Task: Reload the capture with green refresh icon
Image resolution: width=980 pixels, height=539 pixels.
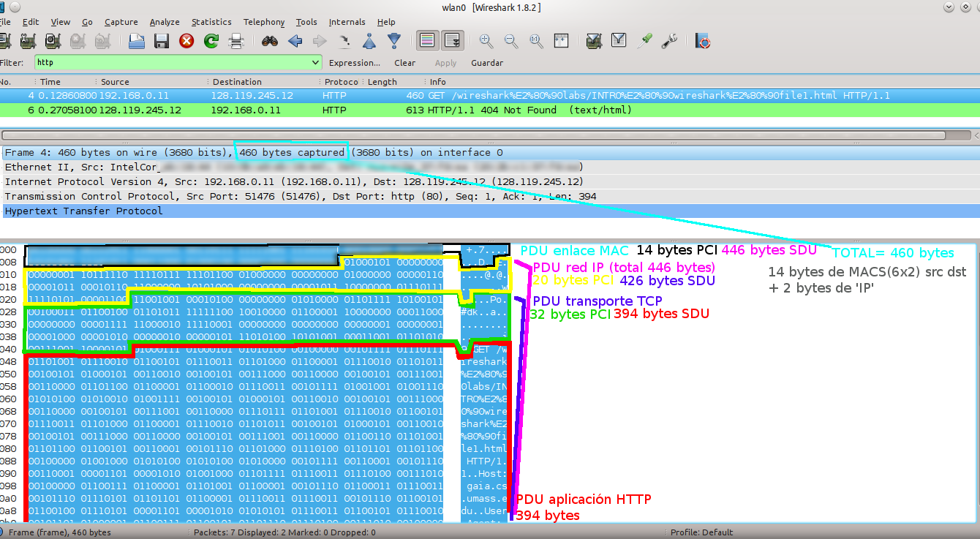Action: (x=211, y=41)
